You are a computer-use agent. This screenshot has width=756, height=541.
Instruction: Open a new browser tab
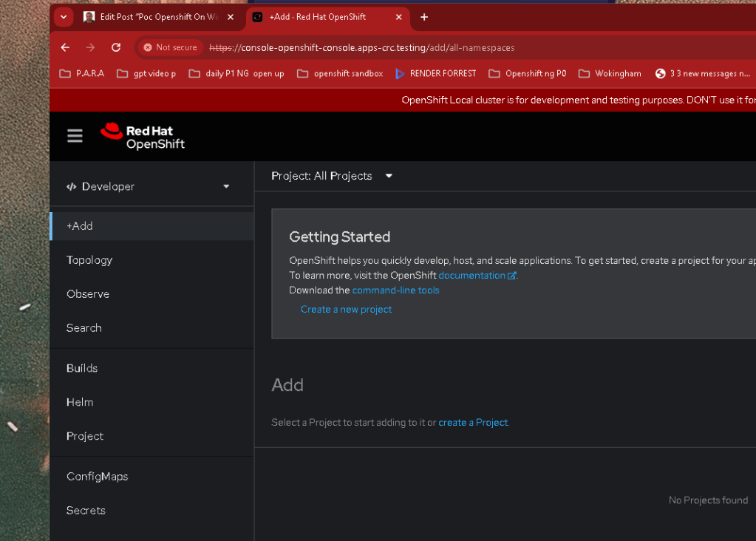[424, 17]
